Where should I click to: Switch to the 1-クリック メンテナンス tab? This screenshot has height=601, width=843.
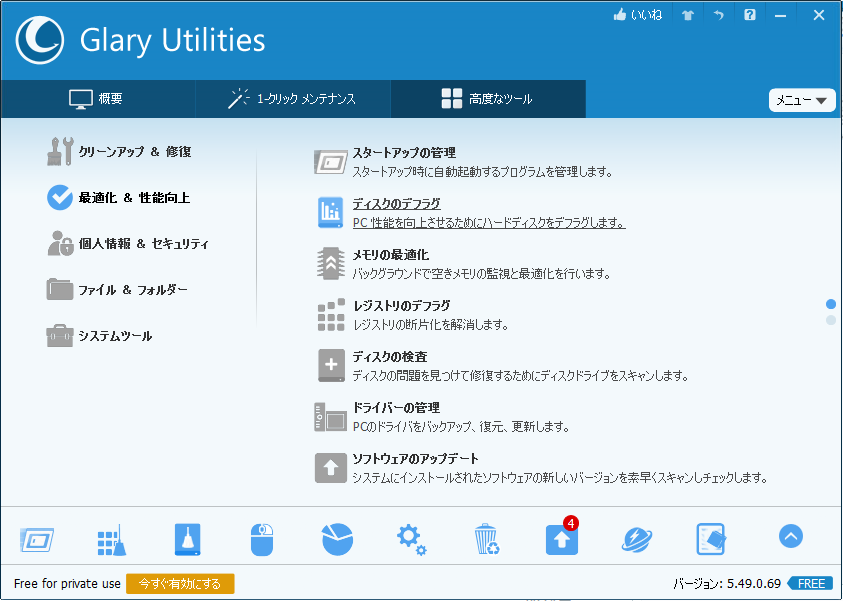292,99
